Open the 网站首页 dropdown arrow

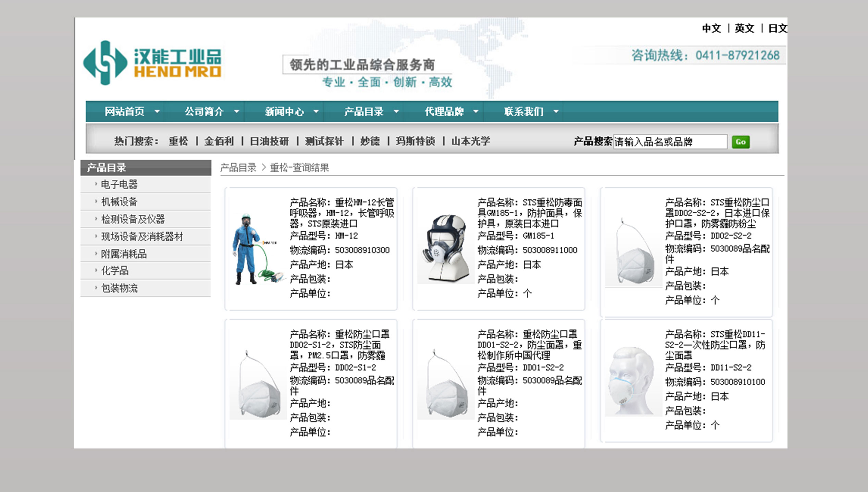[x=157, y=111]
